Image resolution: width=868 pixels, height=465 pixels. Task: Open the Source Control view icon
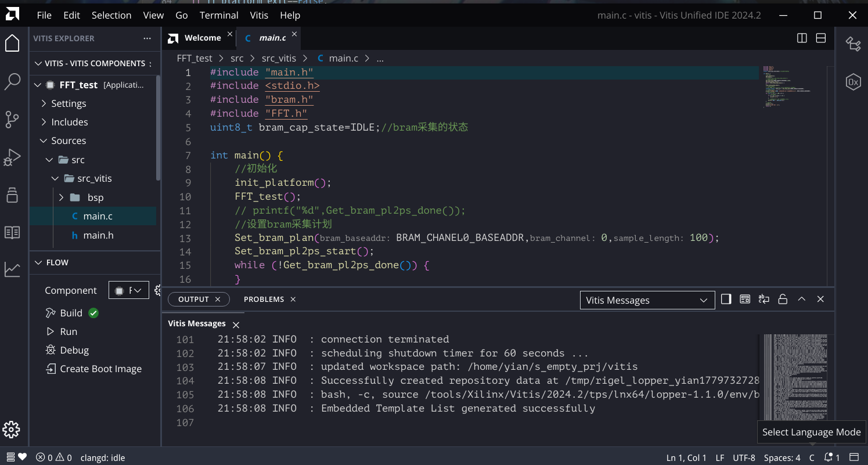point(12,120)
